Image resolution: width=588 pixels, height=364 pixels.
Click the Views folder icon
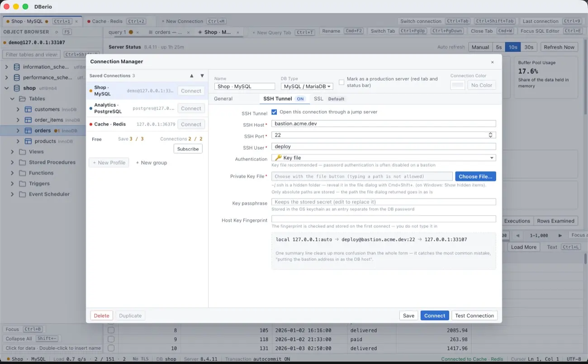(22, 152)
